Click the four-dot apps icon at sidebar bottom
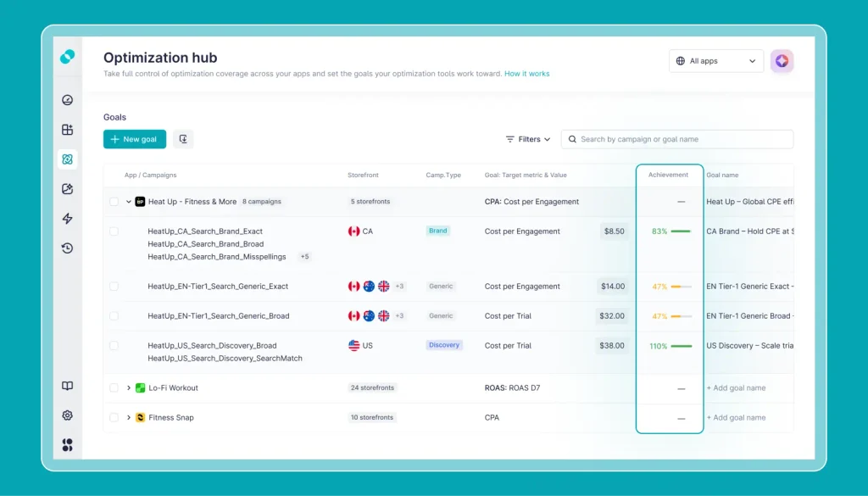The height and width of the screenshot is (496, 868). (68, 445)
